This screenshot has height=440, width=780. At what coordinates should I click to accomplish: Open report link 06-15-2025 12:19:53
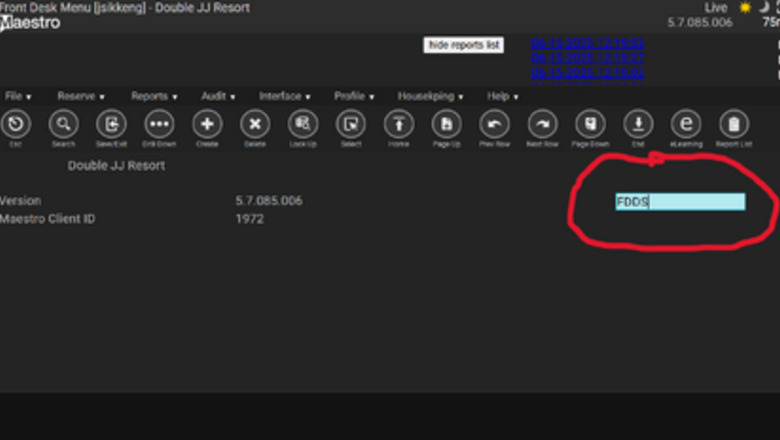click(x=587, y=43)
